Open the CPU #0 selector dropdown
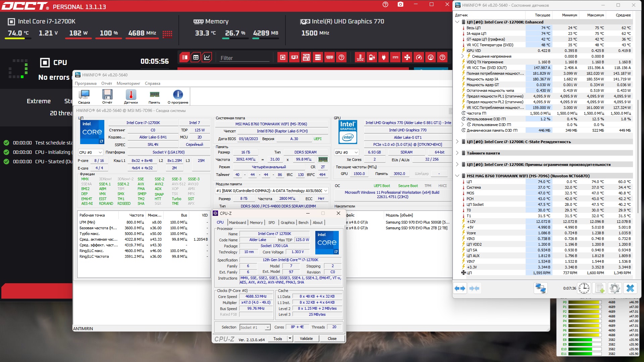 [91, 153]
